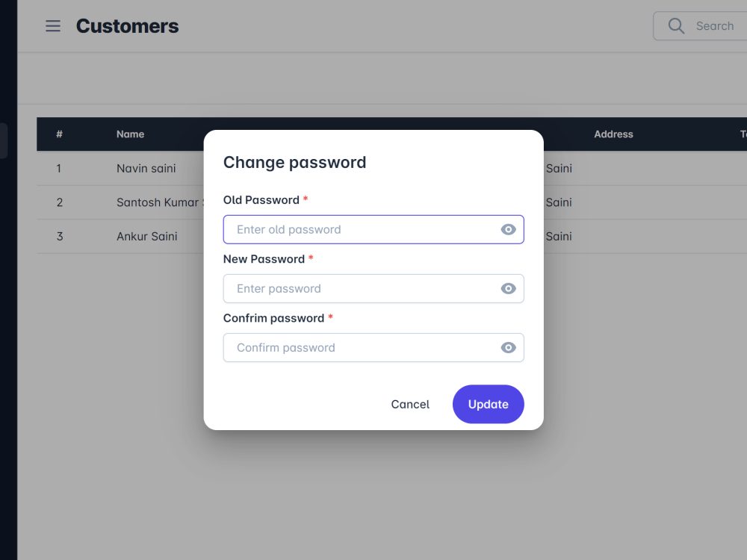747x560 pixels.
Task: Click the # column header
Action: point(59,134)
